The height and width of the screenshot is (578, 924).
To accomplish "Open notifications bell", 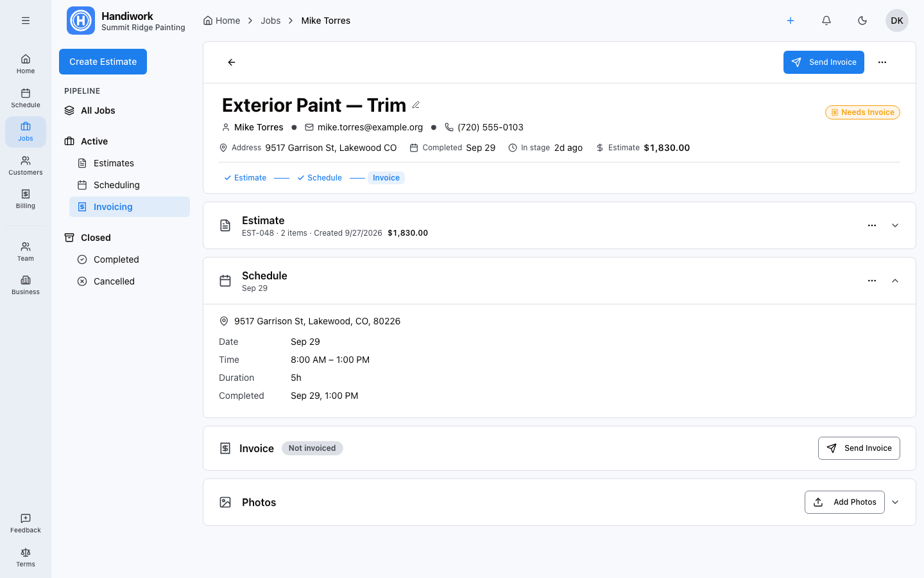I will (826, 21).
